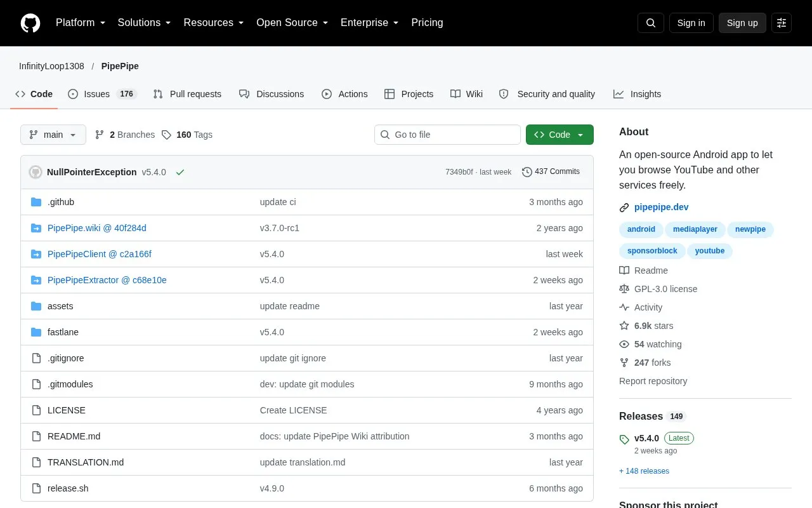Click the .gitignore file icon

pos(36,358)
